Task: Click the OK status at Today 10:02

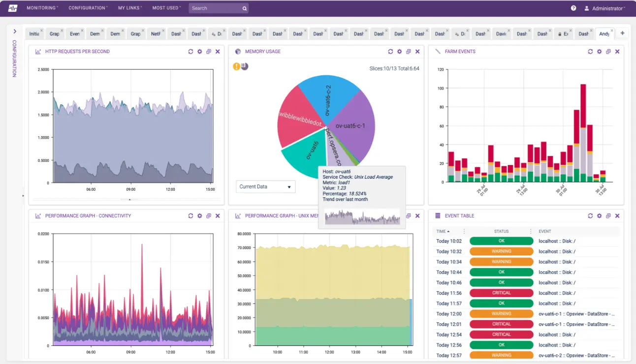Action: click(x=501, y=241)
